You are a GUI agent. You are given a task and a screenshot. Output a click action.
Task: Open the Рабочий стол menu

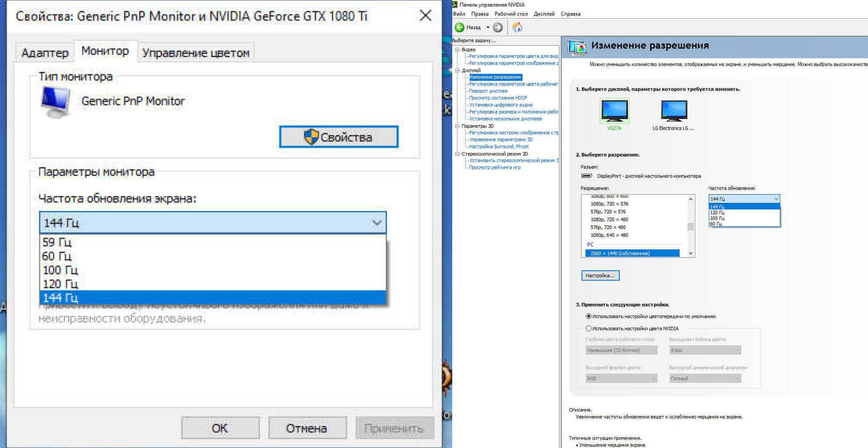pos(511,14)
